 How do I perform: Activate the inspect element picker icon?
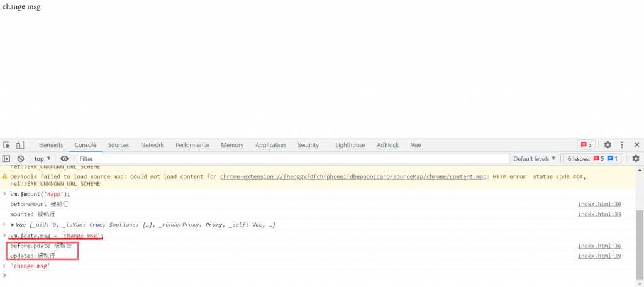coord(6,144)
